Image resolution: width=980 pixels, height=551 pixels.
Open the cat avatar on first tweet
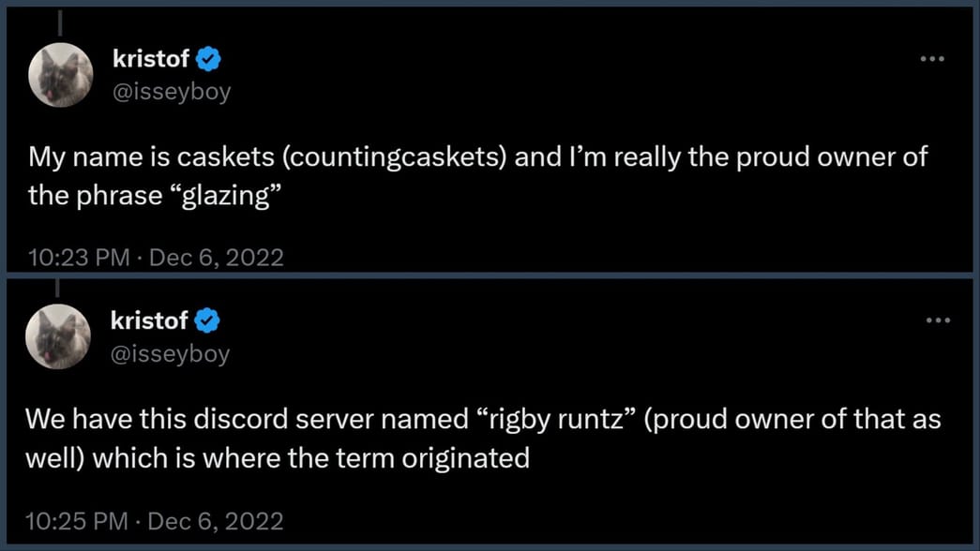[x=61, y=75]
